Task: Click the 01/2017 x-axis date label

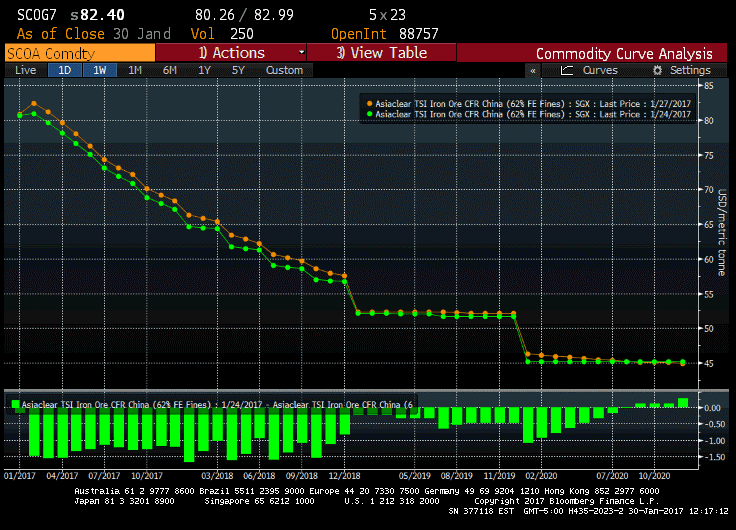Action: pyautogui.click(x=20, y=476)
